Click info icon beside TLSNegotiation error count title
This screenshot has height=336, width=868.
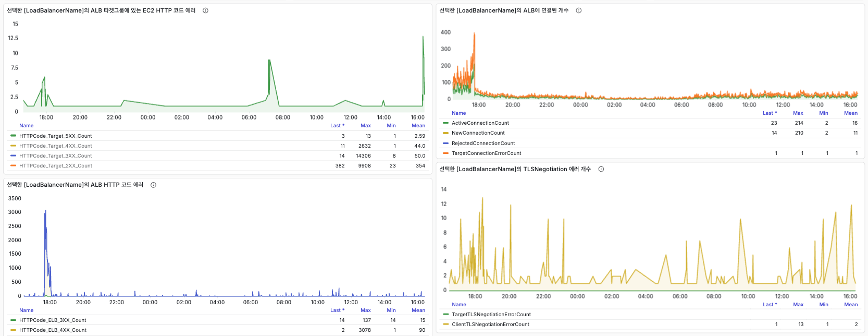click(601, 169)
